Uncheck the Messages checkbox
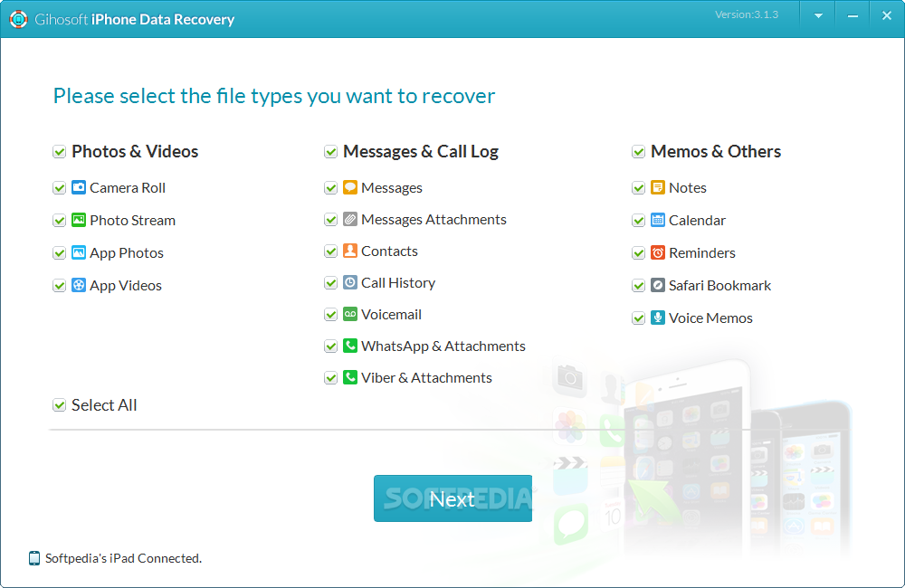 coord(330,188)
